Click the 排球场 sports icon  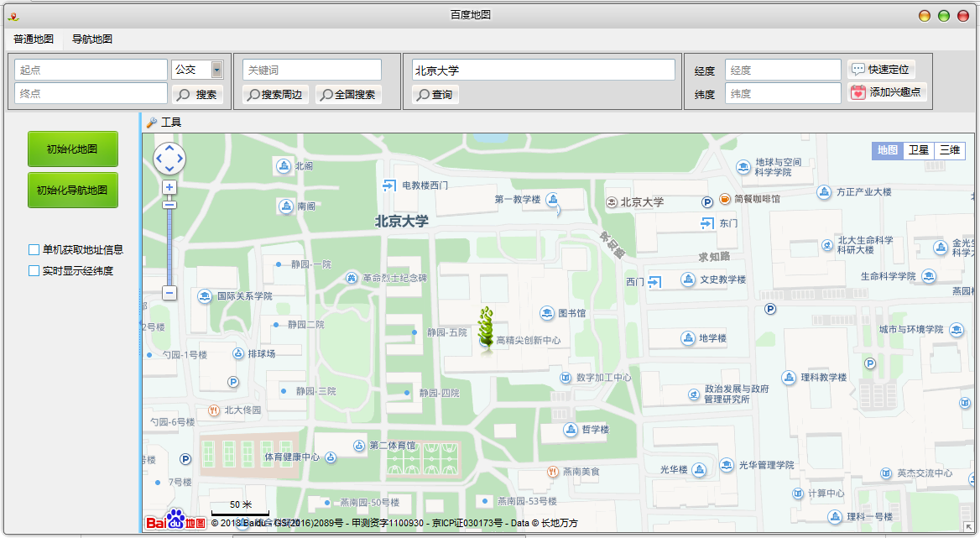(x=238, y=353)
